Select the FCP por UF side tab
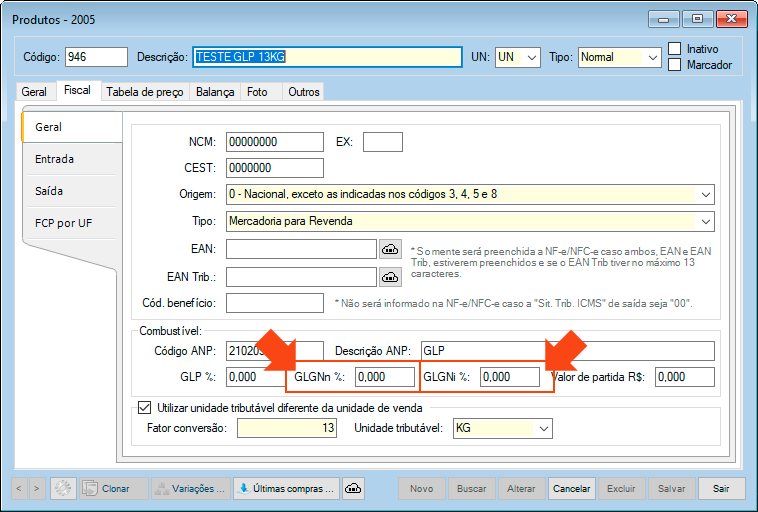 pyautogui.click(x=63, y=222)
